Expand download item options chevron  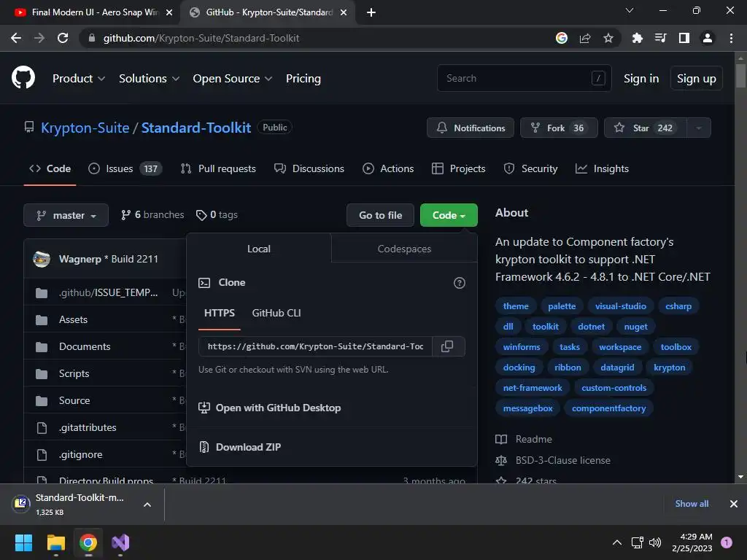coord(147,505)
